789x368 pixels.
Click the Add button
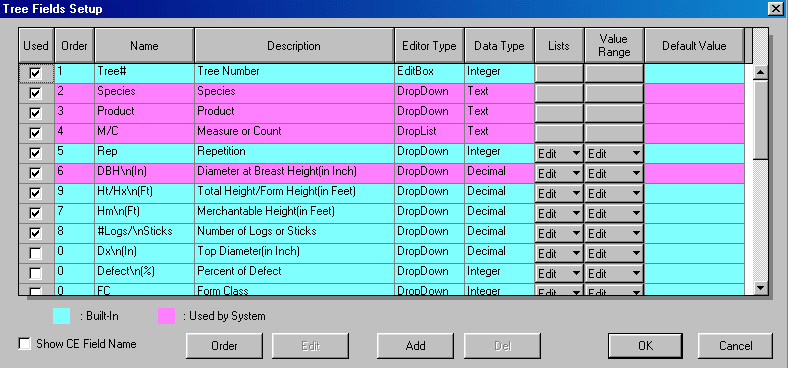(x=416, y=346)
